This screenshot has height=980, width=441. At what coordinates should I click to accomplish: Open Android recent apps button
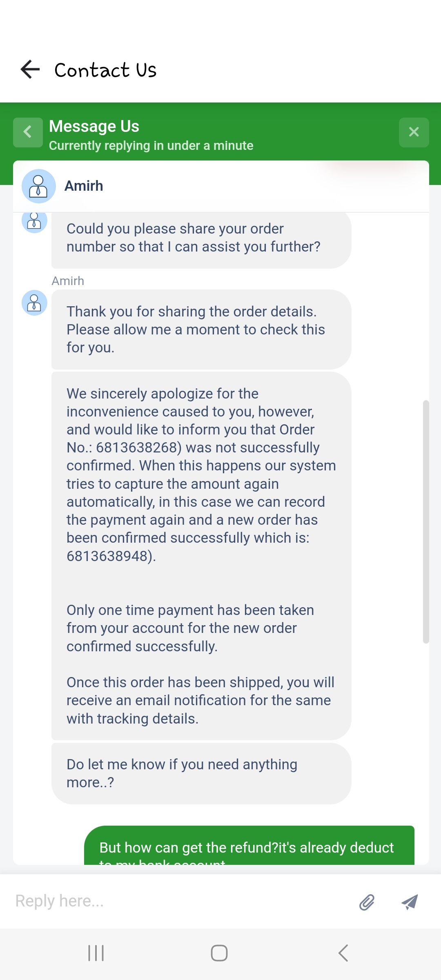pyautogui.click(x=96, y=953)
